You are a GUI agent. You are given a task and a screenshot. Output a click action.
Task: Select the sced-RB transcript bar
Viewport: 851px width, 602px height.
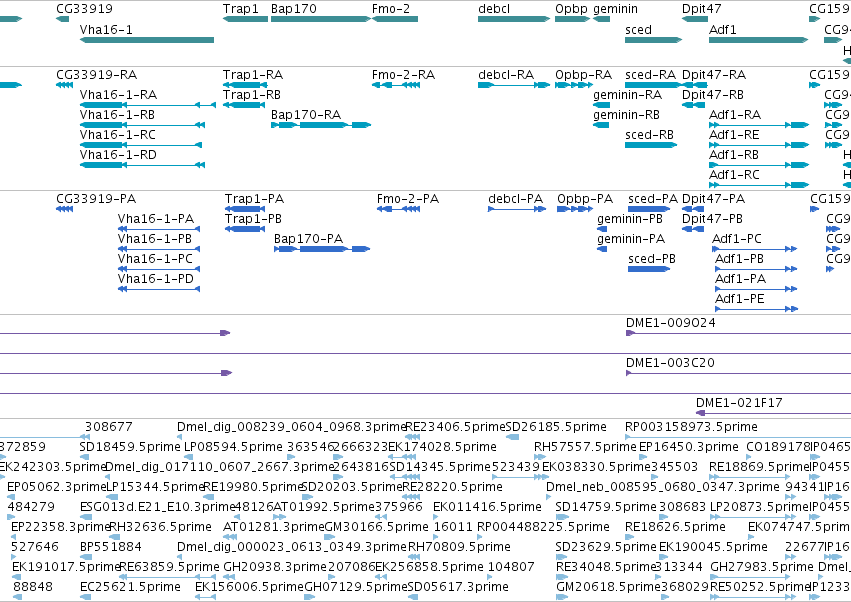pos(651,145)
